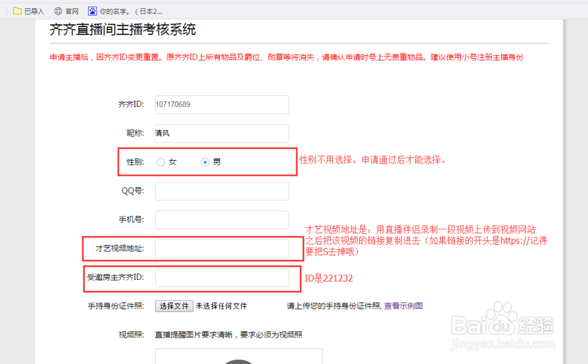Click the 才艺视频地址 input field
Screen dimensions: 588x364
pos(222,249)
